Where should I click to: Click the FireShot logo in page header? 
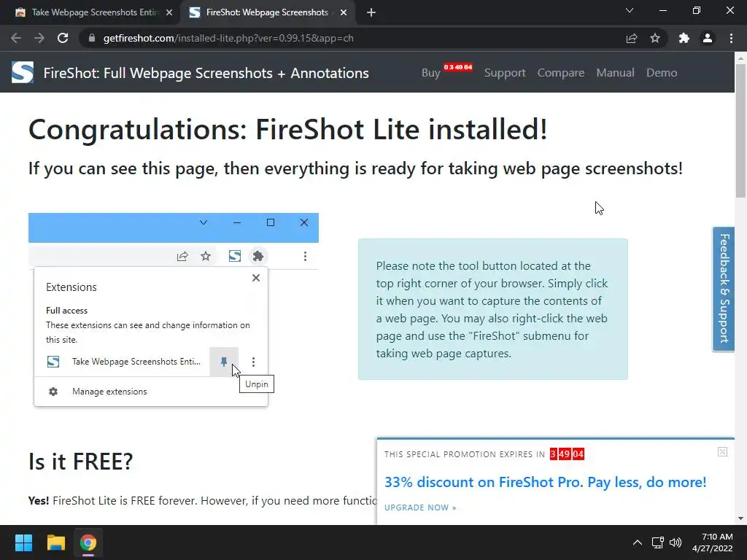[x=23, y=72]
